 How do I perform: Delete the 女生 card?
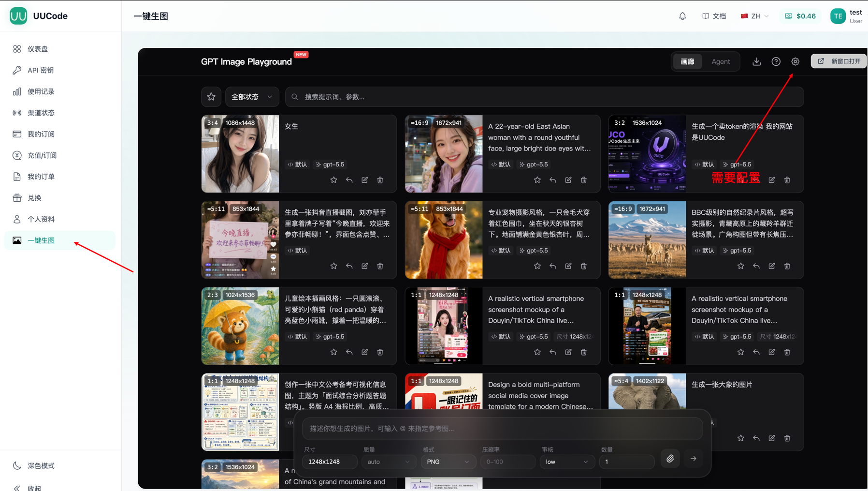[x=380, y=180]
